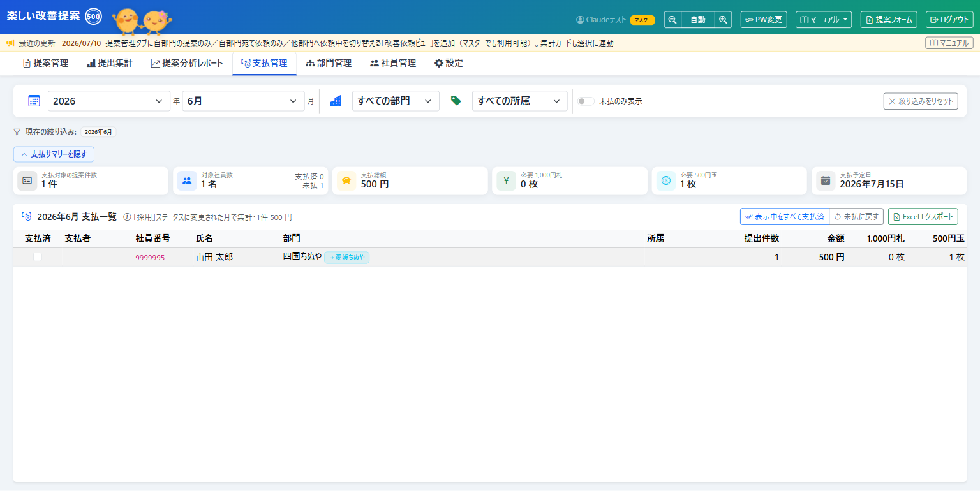This screenshot has height=491, width=980.
Task: Switch to the 提出集計 tab
Action: (110, 63)
